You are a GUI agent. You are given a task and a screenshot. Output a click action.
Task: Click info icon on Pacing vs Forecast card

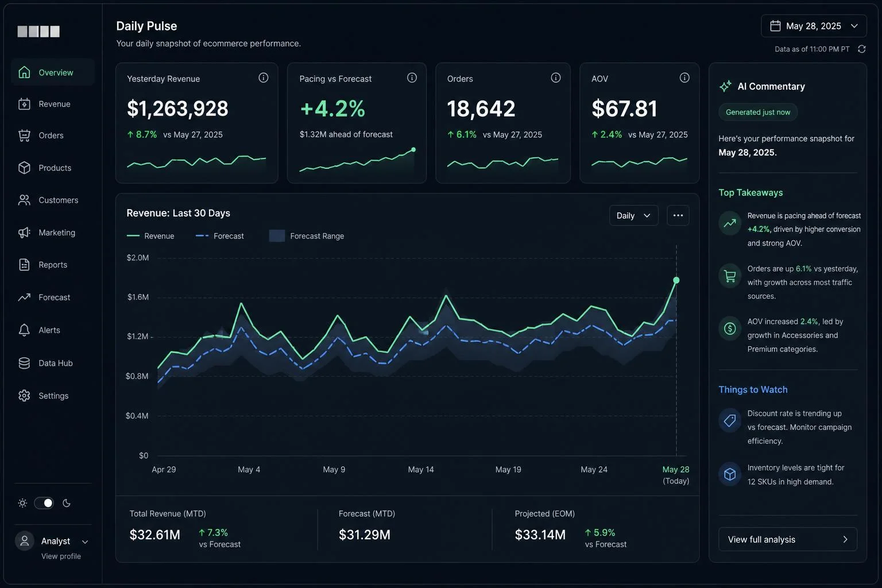[x=412, y=78]
